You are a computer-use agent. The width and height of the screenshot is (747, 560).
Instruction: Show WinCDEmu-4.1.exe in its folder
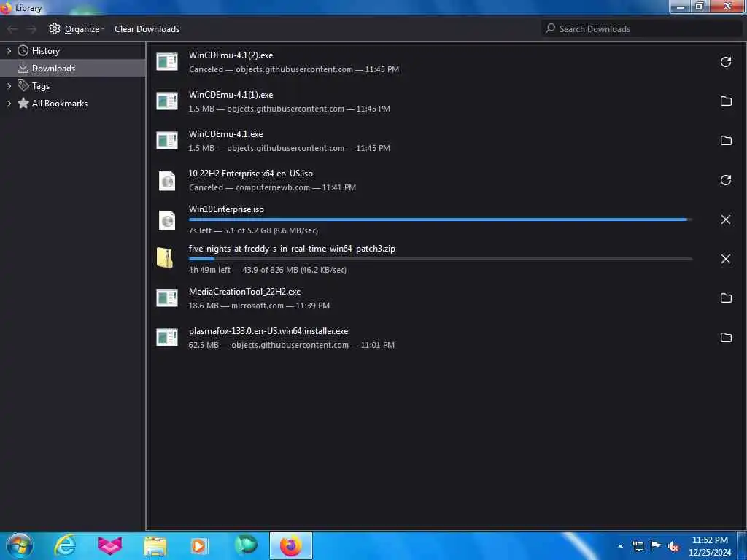pos(726,141)
